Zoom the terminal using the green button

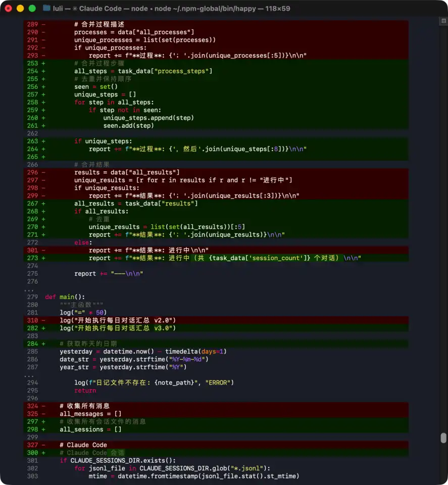coord(32,9)
